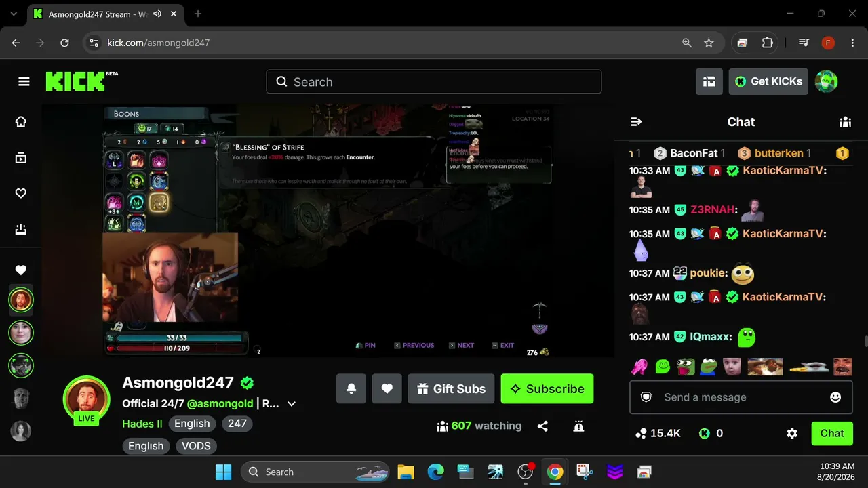This screenshot has height=488, width=868.
Task: Click the Gift Subs button
Action: pos(451,389)
